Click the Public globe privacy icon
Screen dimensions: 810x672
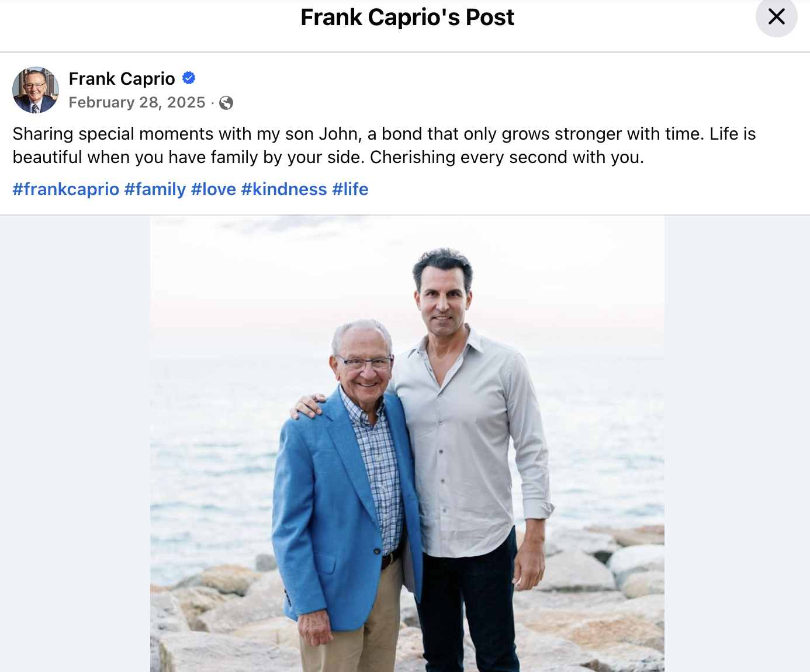[x=226, y=103]
